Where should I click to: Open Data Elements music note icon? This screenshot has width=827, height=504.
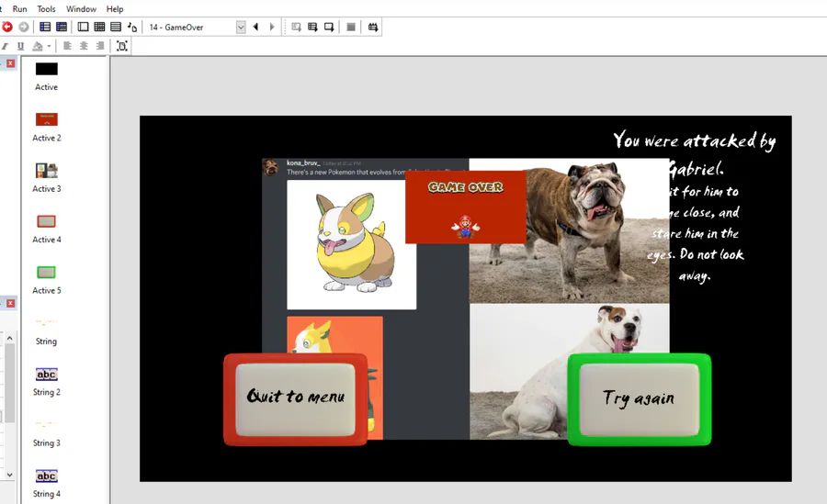[x=131, y=27]
